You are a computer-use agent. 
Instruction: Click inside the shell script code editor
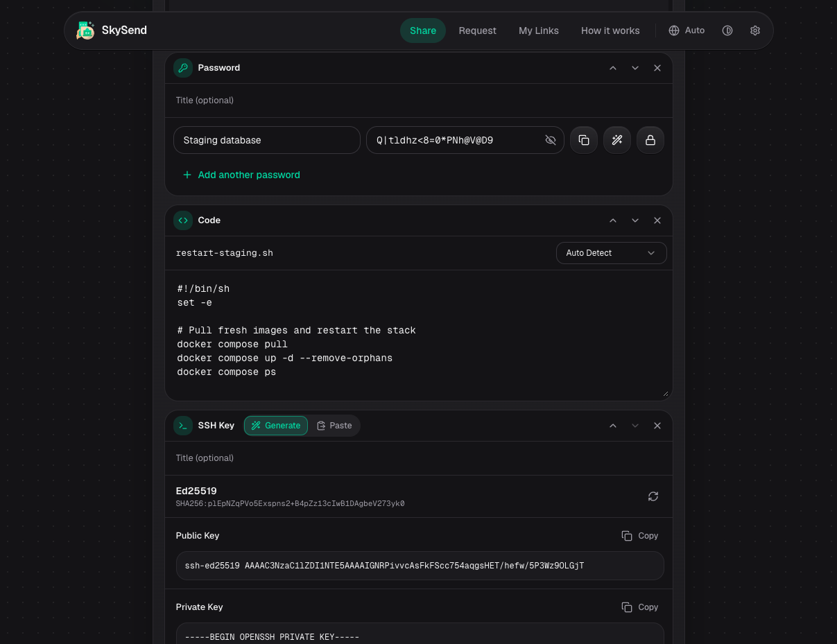tap(419, 334)
